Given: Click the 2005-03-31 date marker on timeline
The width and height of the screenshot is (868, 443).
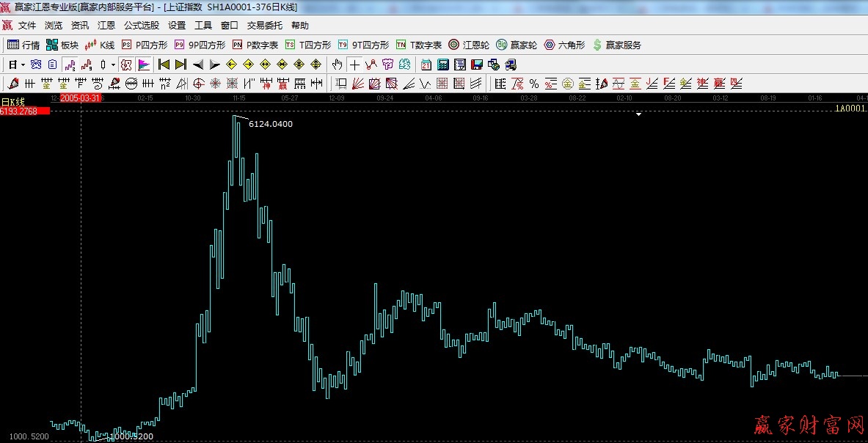Looking at the screenshot, I should pos(80,98).
